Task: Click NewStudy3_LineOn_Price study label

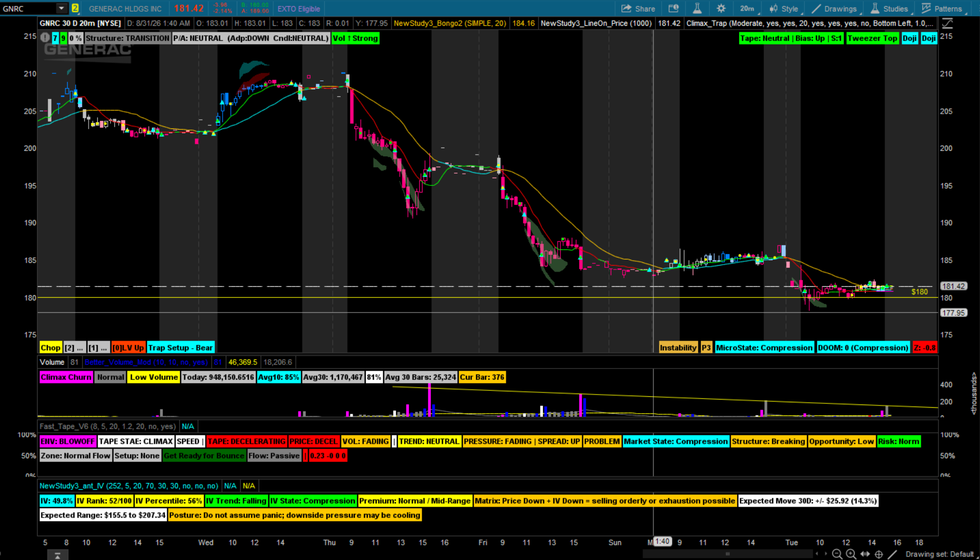Action: [x=596, y=23]
